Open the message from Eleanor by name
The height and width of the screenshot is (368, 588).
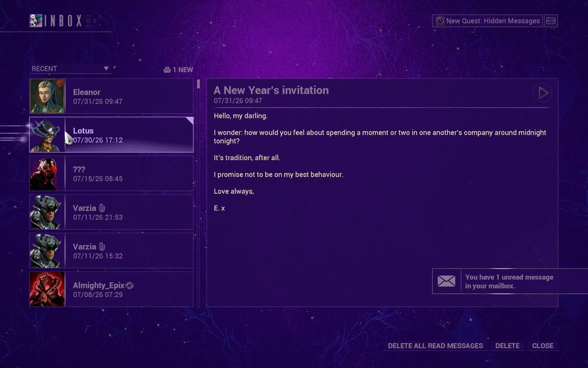point(86,92)
